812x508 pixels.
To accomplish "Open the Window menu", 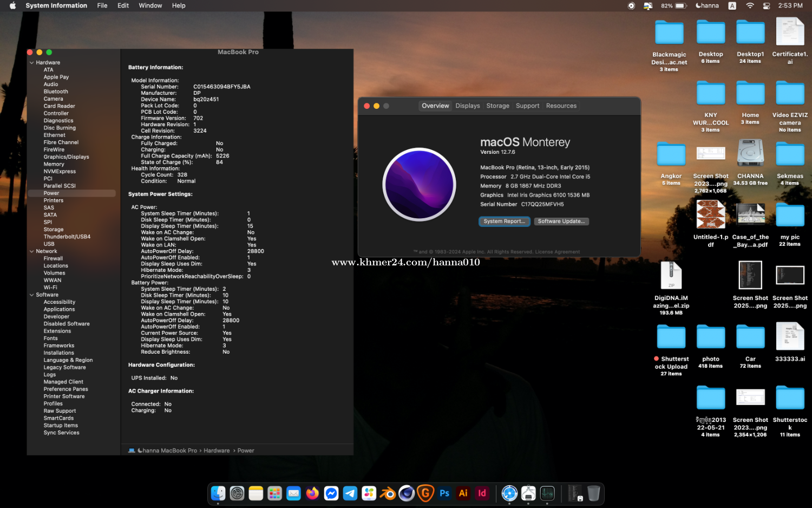I will pos(150,5).
